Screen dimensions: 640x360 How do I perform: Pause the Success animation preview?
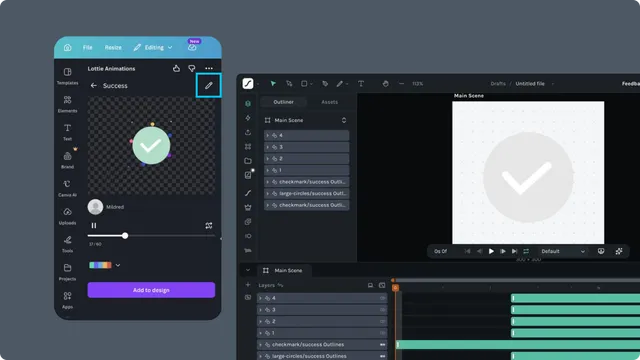94,225
